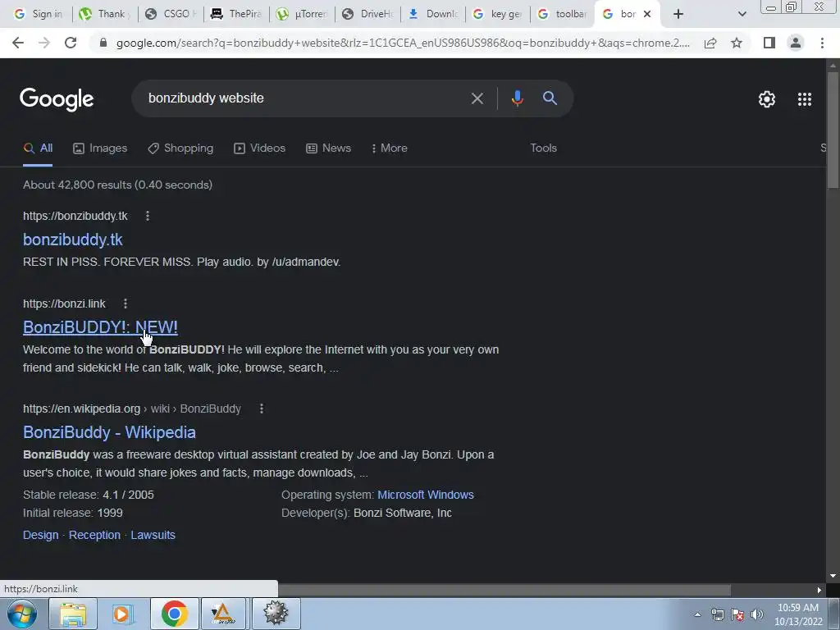Screen dimensions: 840x630
Task: Show hidden system tray icons
Action: coord(697,614)
